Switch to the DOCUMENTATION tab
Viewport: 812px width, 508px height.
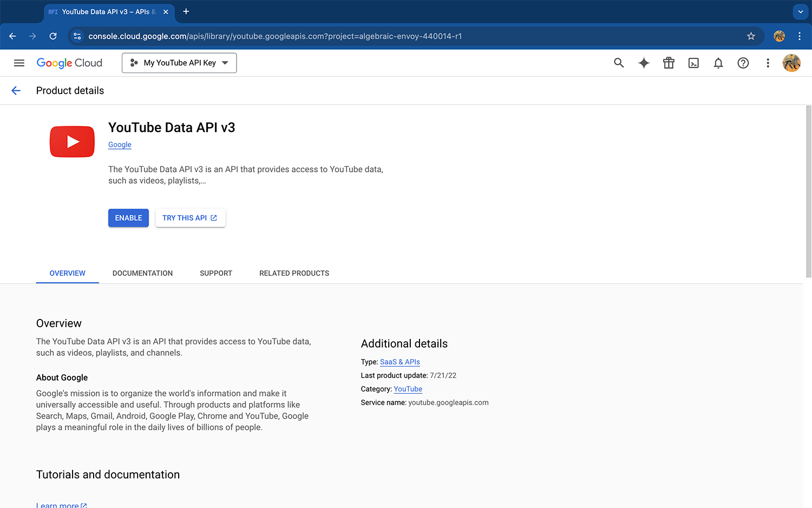[142, 273]
